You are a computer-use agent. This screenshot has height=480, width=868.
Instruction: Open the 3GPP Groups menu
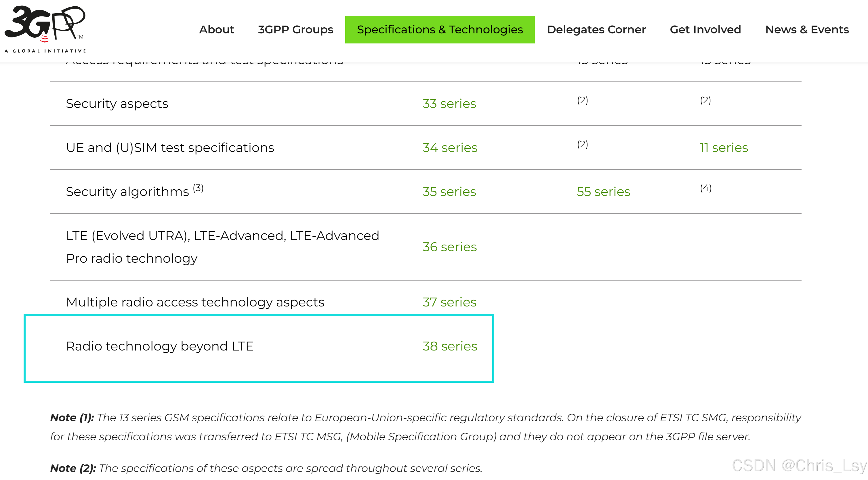(295, 30)
